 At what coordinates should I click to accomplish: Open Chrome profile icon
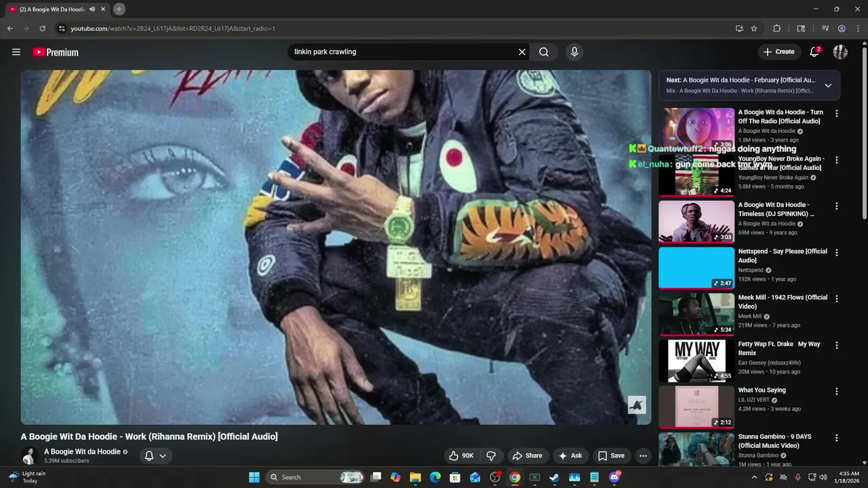click(842, 28)
